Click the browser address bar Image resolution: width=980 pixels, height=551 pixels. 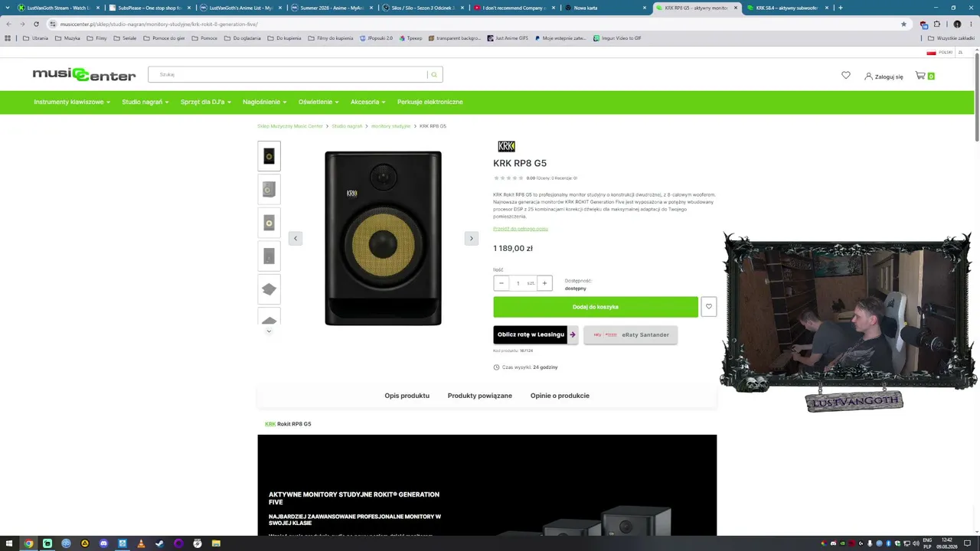click(x=475, y=24)
